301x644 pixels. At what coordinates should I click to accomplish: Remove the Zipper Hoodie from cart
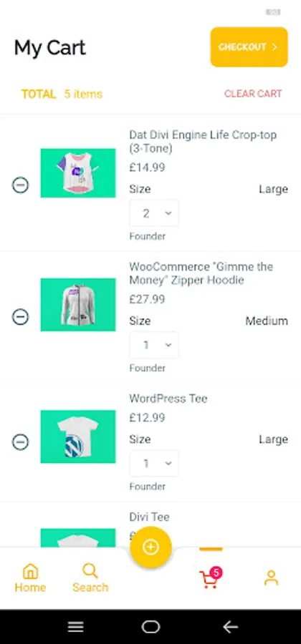point(20,317)
